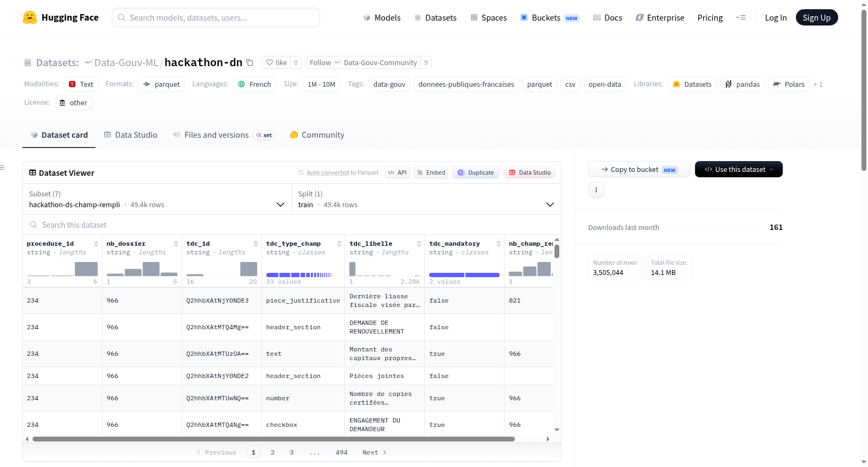Image resolution: width=868 pixels, height=467 pixels.
Task: Switch to Files and versions tab
Action: (x=224, y=135)
